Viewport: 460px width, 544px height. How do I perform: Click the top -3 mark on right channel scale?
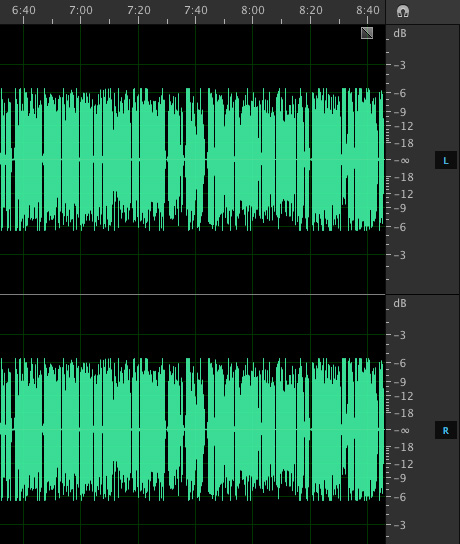[x=400, y=335]
